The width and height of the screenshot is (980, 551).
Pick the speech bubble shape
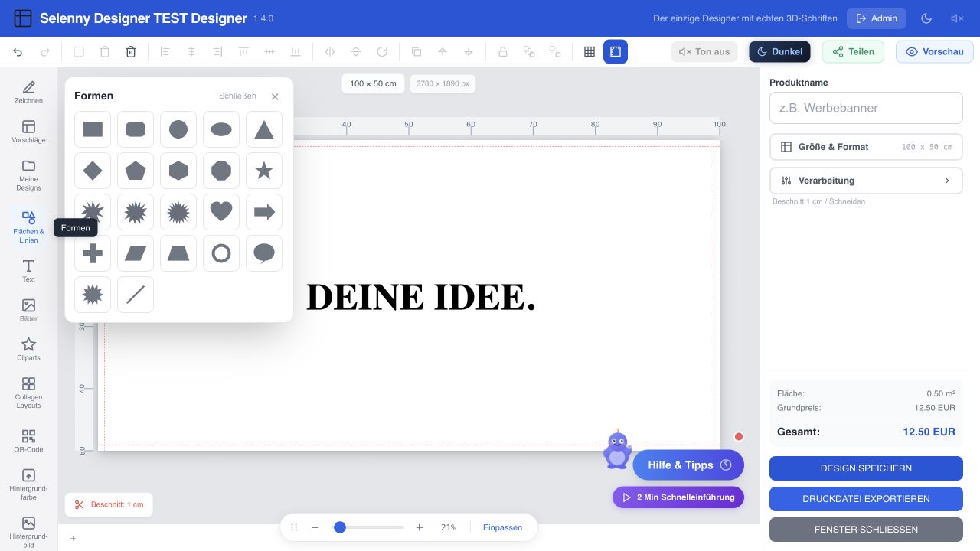(264, 253)
